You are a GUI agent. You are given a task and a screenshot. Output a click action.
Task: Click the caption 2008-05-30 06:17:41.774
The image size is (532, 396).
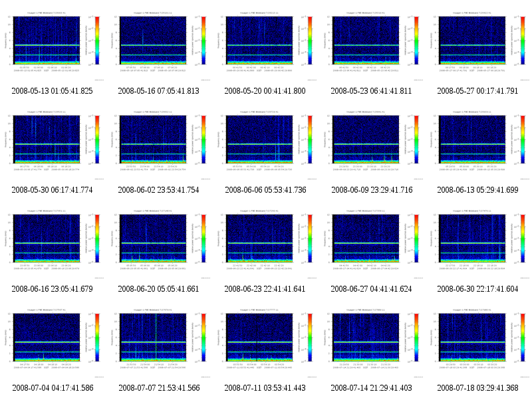point(53,190)
